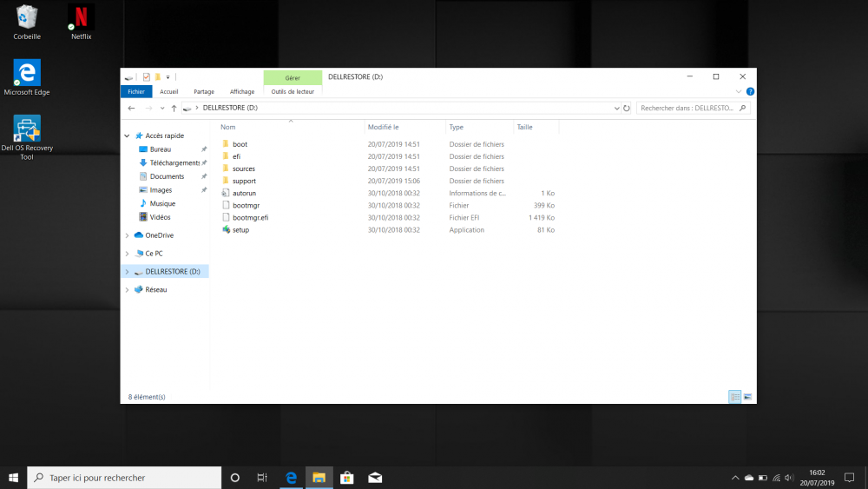Open Microsoft Store from the taskbar
Viewport: 868px width, 489px height.
[x=346, y=478]
